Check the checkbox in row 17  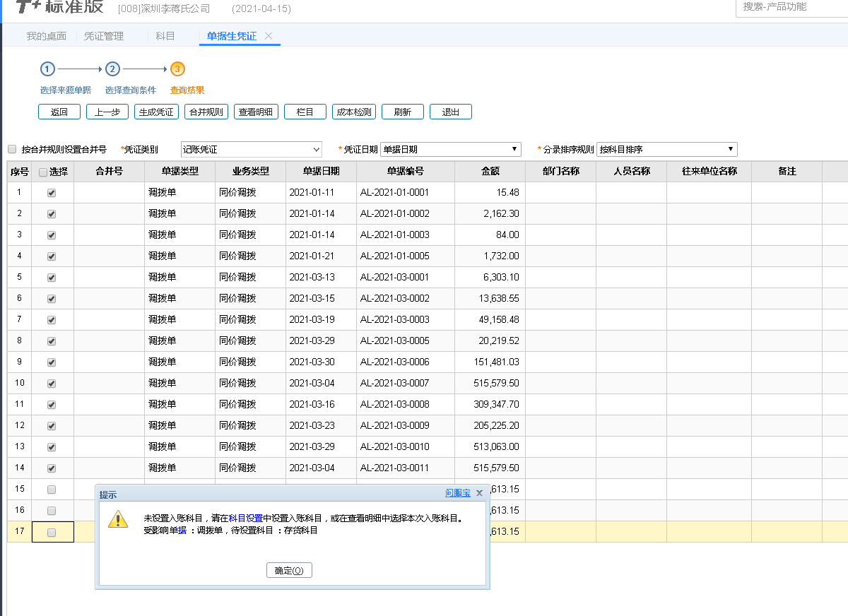[x=52, y=532]
